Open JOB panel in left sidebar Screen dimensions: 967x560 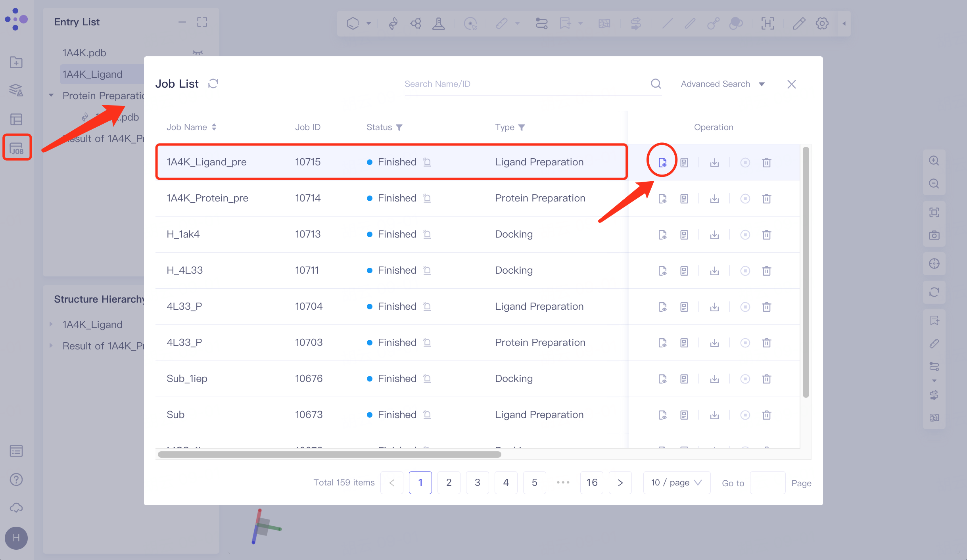point(17,148)
